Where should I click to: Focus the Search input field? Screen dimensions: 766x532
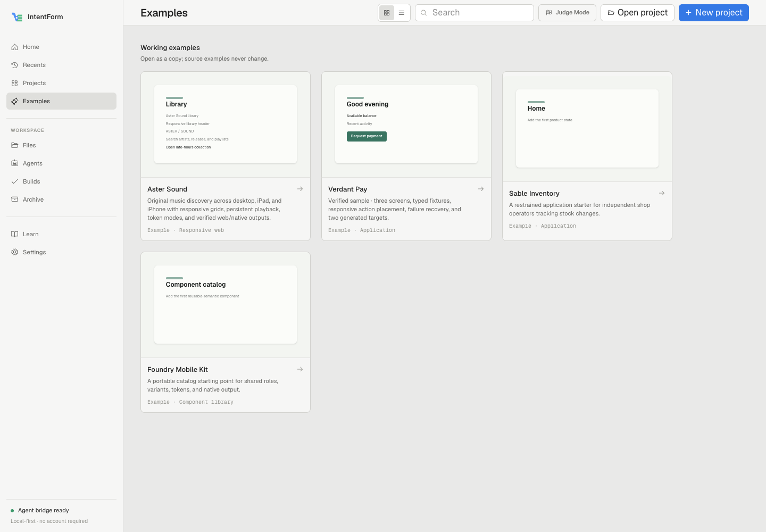474,13
